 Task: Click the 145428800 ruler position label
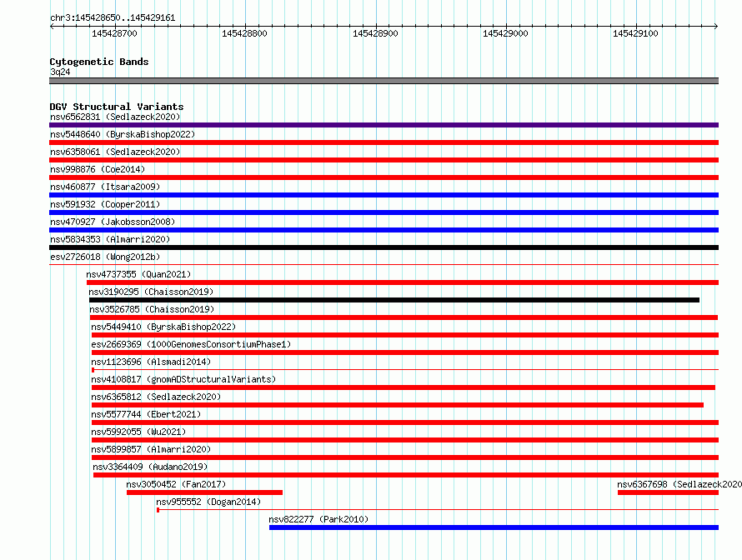click(244, 33)
